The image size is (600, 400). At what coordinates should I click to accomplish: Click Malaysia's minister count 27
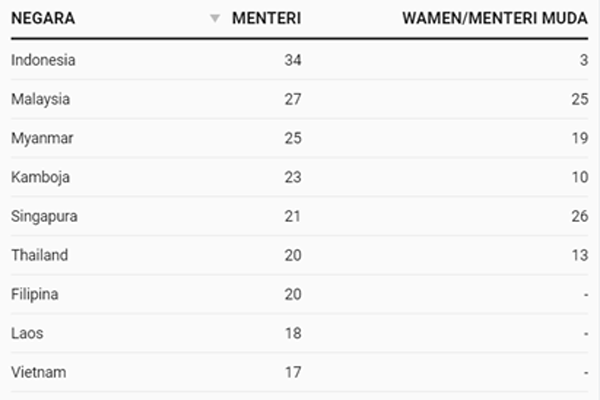(x=292, y=99)
